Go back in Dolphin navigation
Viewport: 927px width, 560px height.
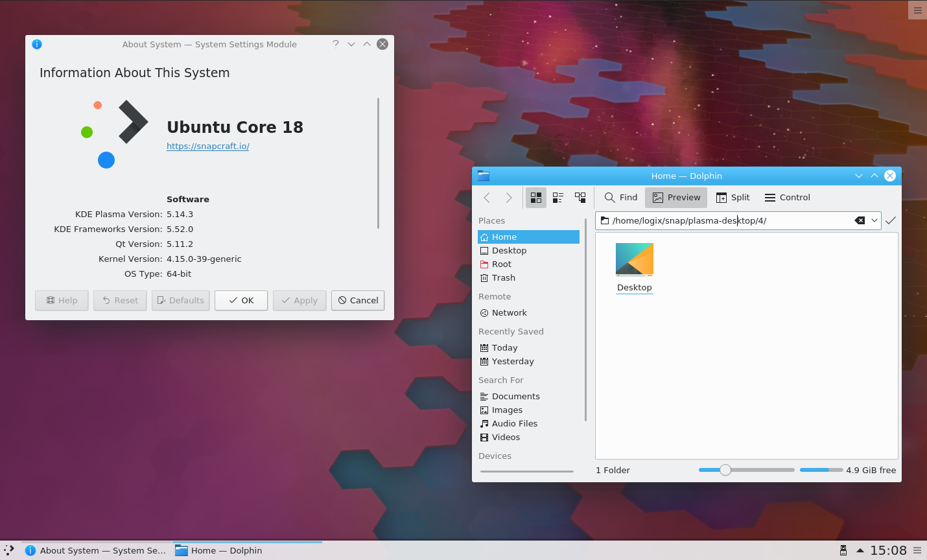[487, 198]
